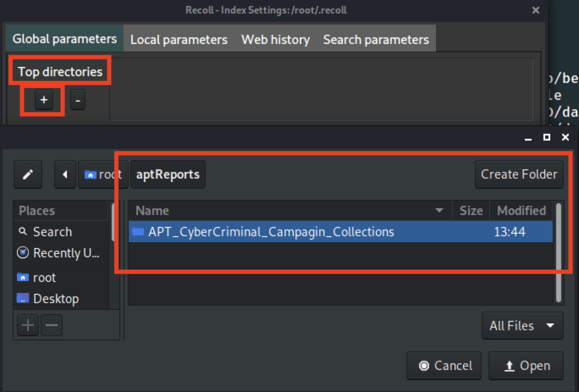Click the remove bookmark icon under Places
This screenshot has height=392, width=579.
[x=51, y=325]
